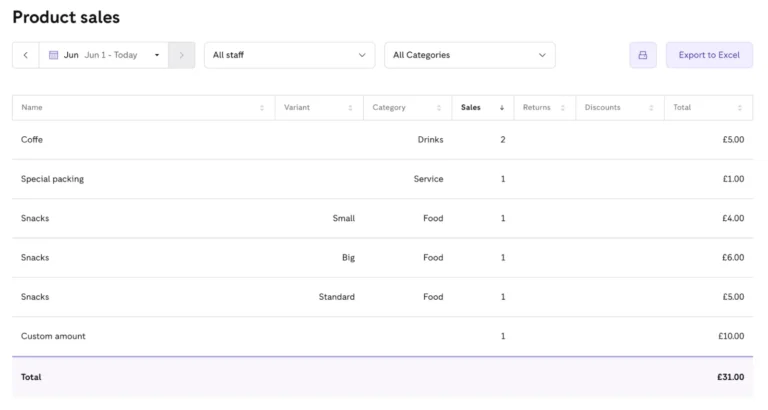The width and height of the screenshot is (768, 410).
Task: Click the print icon button
Action: tap(643, 55)
